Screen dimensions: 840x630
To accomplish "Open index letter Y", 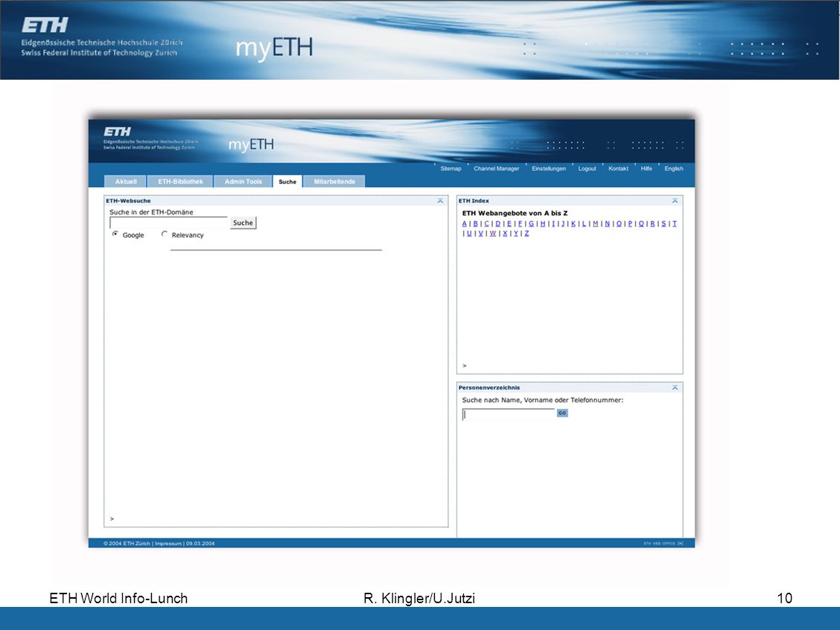I will pos(516,234).
